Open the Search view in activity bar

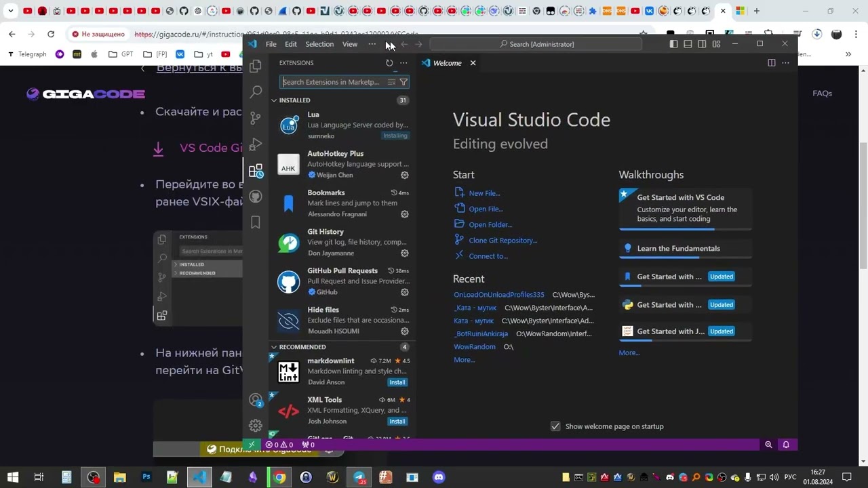(x=256, y=91)
